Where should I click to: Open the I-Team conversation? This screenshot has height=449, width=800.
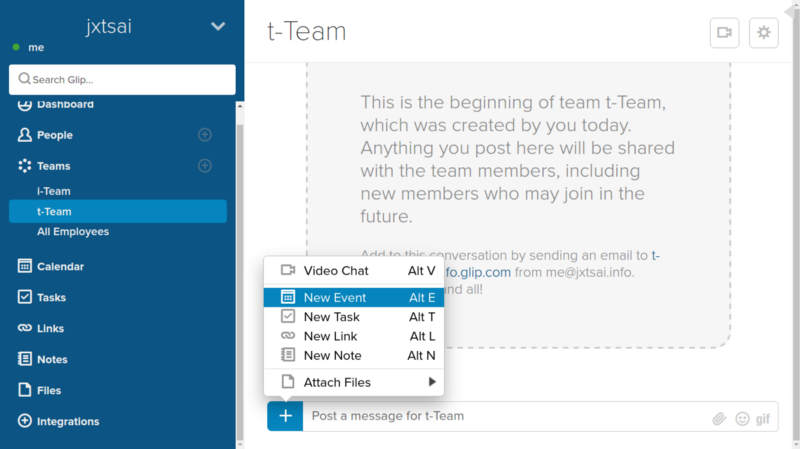coord(54,191)
